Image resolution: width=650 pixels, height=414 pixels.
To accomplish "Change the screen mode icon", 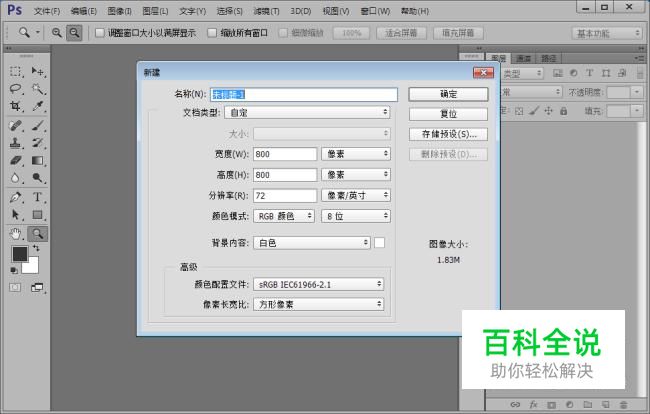I will click(37, 287).
